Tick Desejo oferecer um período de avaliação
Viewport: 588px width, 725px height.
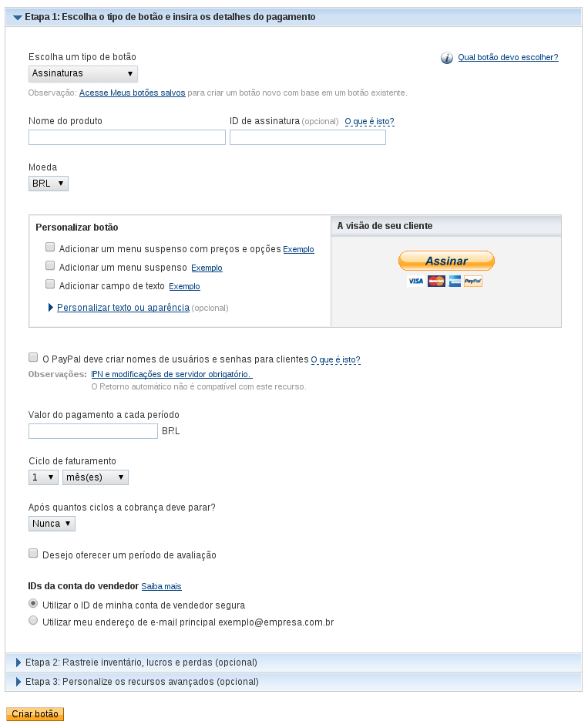pos(33,553)
